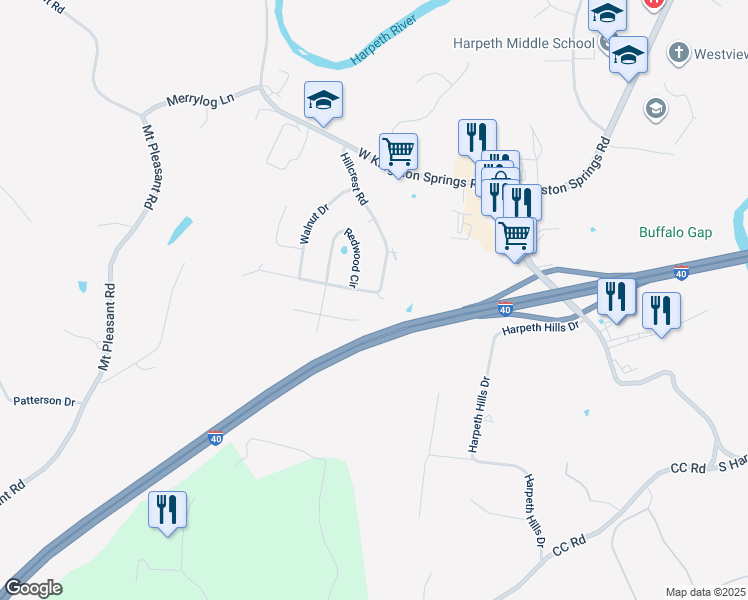
Task: Select the topmost restaurant marker on Kingston Springs Rd
Action: pos(477,138)
